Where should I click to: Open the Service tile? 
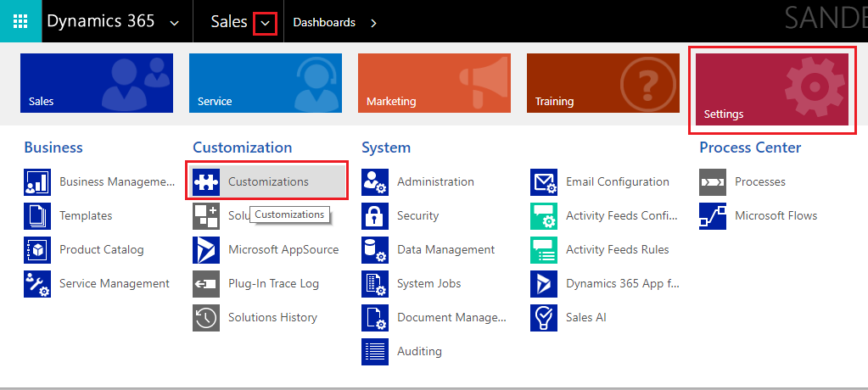266,83
